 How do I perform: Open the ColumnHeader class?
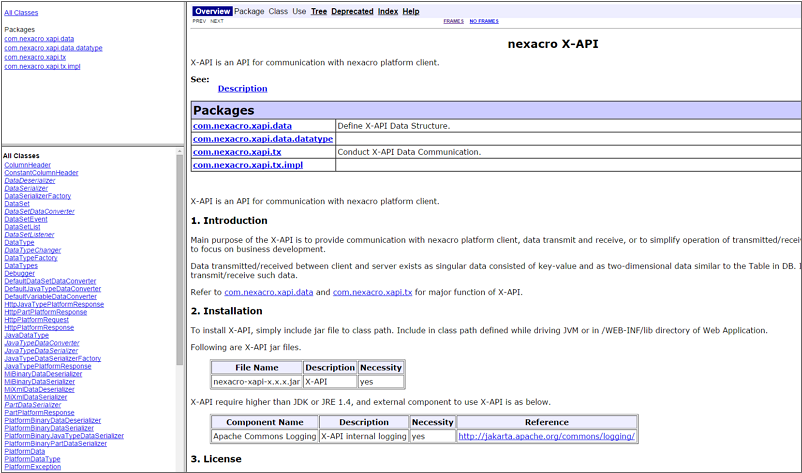[x=28, y=165]
